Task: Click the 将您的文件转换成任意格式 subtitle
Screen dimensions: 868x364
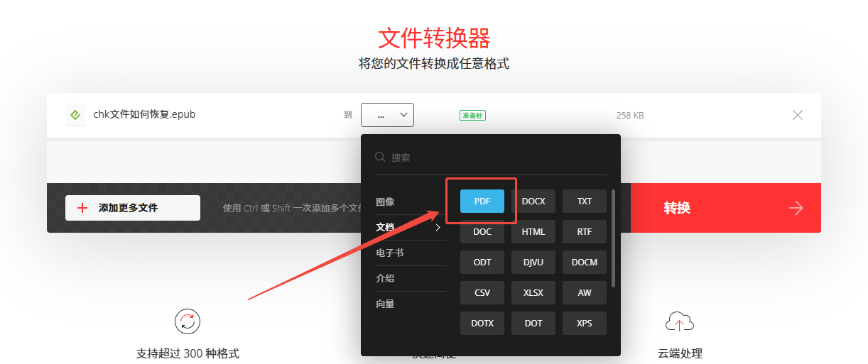Action: coord(434,64)
